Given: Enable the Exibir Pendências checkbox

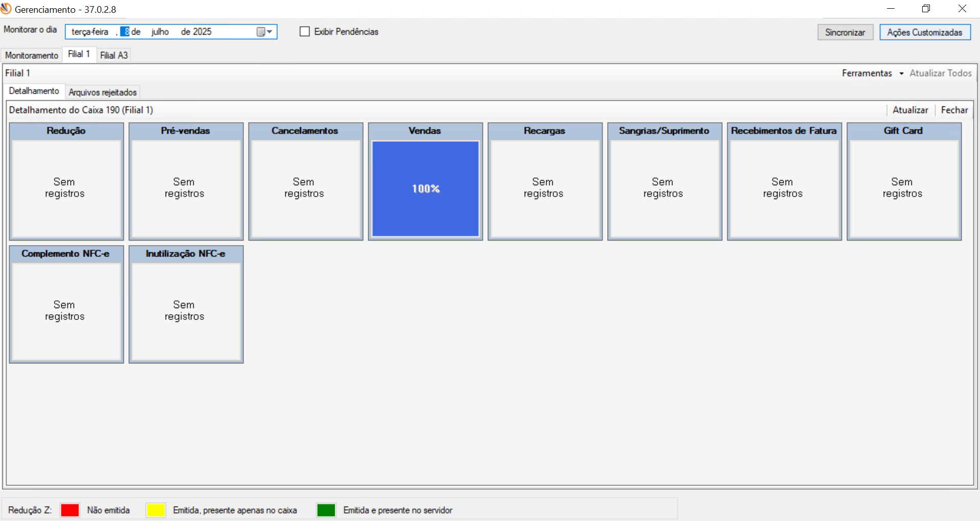Looking at the screenshot, I should [x=305, y=32].
